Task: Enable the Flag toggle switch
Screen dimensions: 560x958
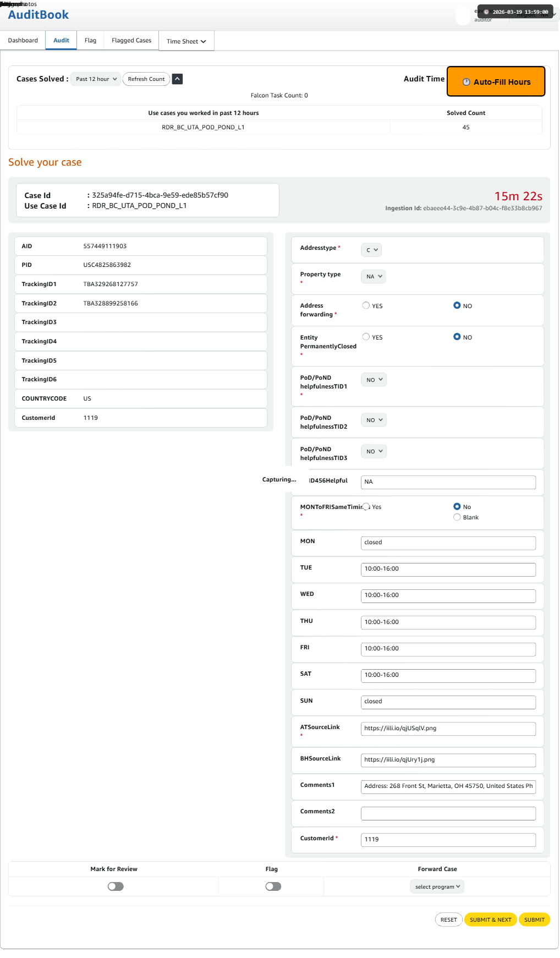Action: (273, 886)
